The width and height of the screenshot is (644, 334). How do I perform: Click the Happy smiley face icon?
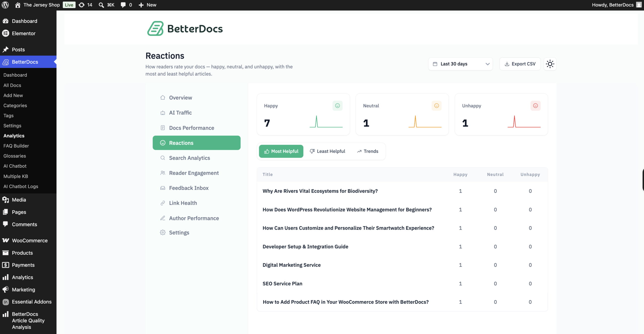point(337,106)
